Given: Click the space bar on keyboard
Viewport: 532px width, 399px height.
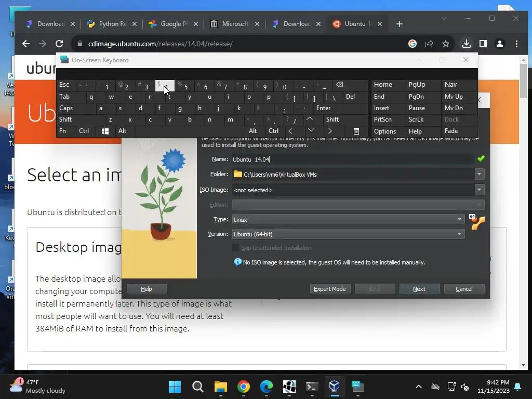Looking at the screenshot, I should [190, 131].
